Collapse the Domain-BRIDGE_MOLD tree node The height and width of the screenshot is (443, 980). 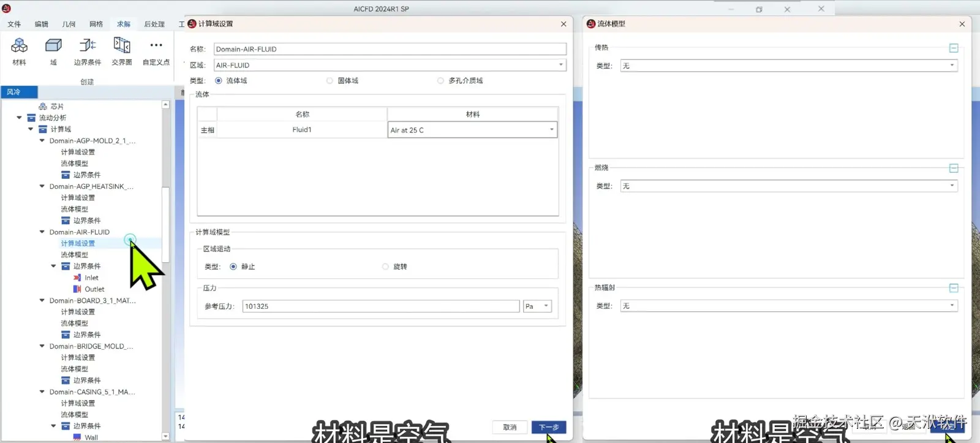pyautogui.click(x=42, y=346)
